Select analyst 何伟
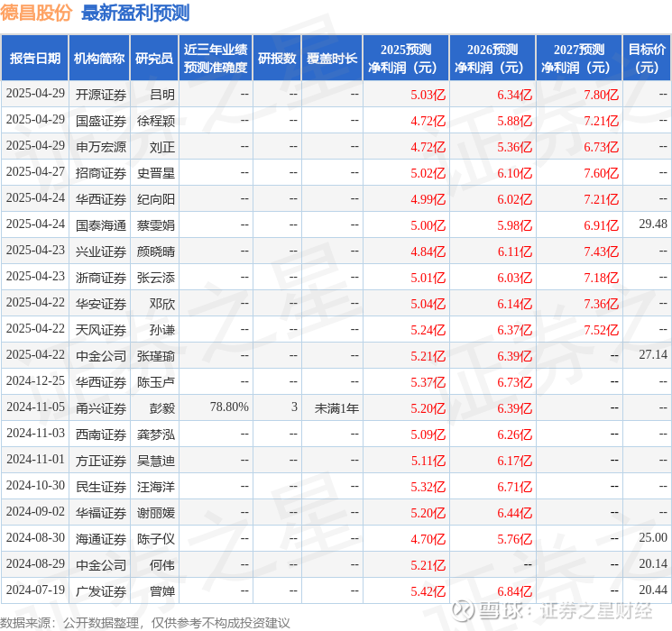Screen dimensions: 672x631 point(162,565)
